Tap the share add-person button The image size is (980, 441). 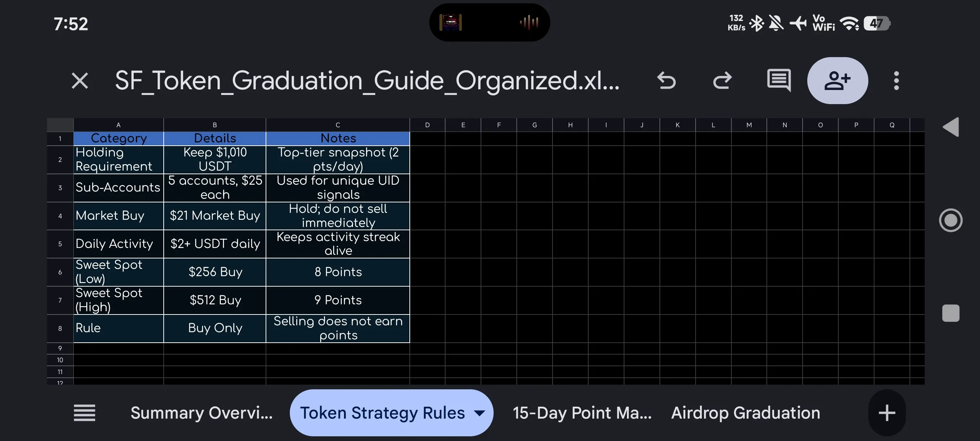point(837,81)
